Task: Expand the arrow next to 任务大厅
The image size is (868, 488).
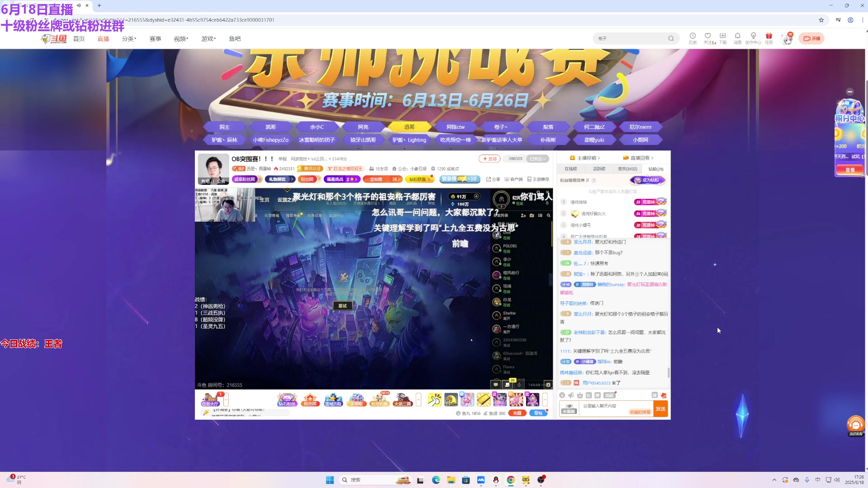Action: 226,399
